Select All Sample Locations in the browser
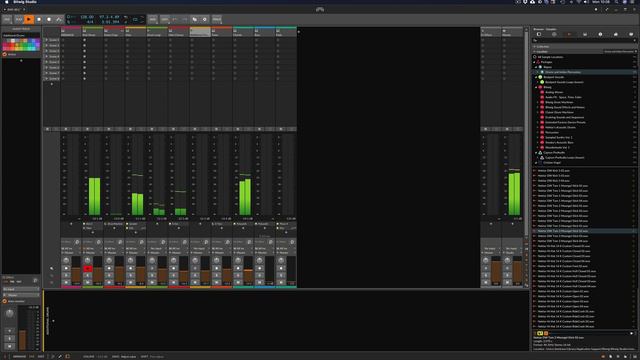 click(x=550, y=57)
